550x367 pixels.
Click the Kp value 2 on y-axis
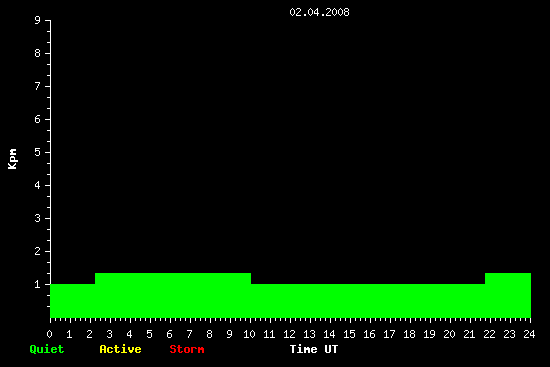pos(38,251)
